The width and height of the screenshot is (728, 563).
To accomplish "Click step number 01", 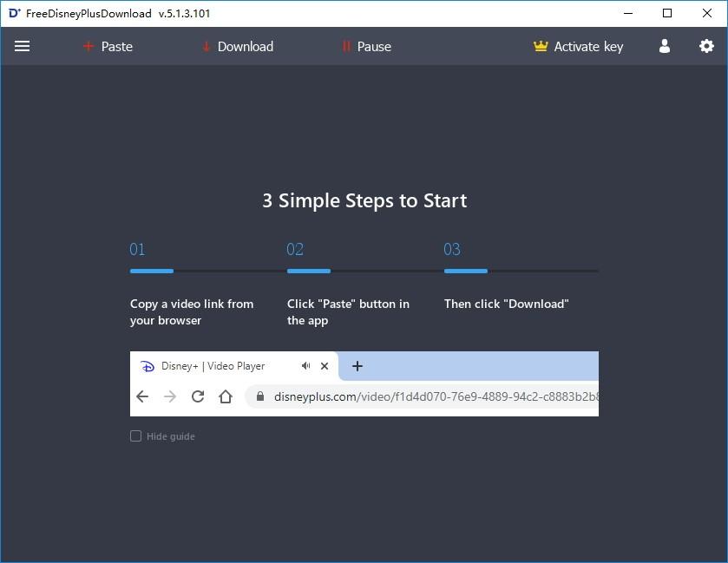I will click(x=137, y=249).
